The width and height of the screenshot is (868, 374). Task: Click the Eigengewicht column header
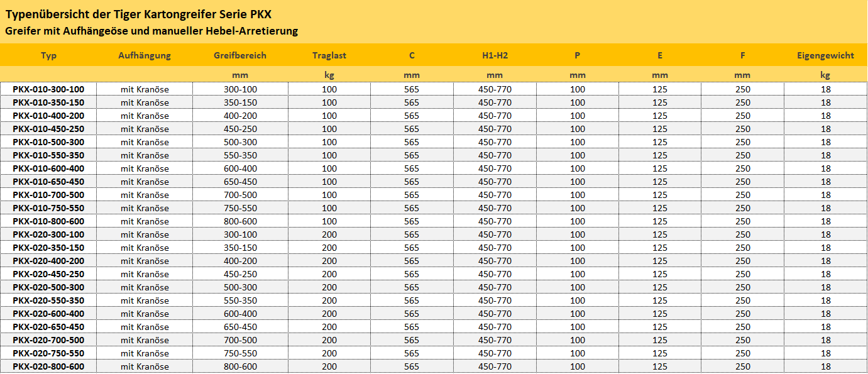(825, 55)
